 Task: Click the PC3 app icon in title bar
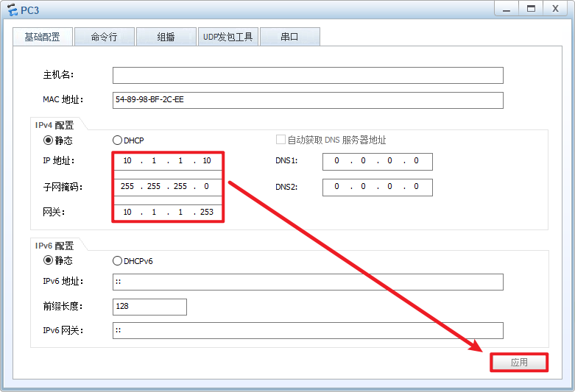coord(11,9)
